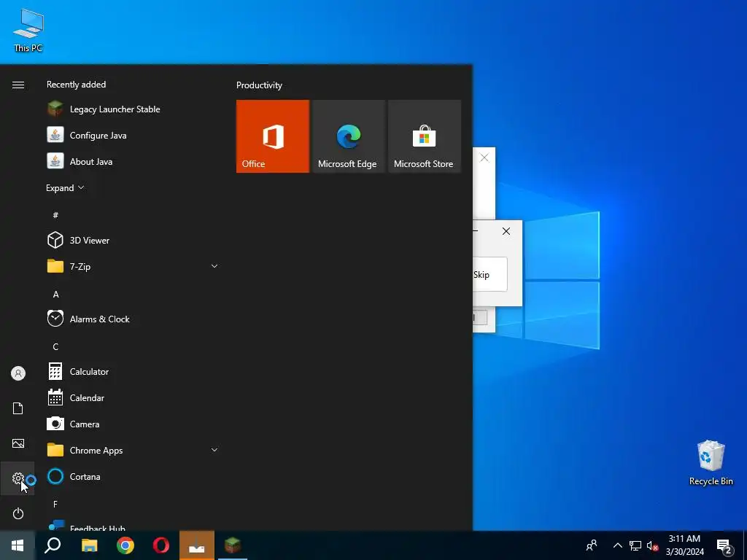The height and width of the screenshot is (560, 747).
Task: Click the Skip button in dialog
Action: point(489,274)
